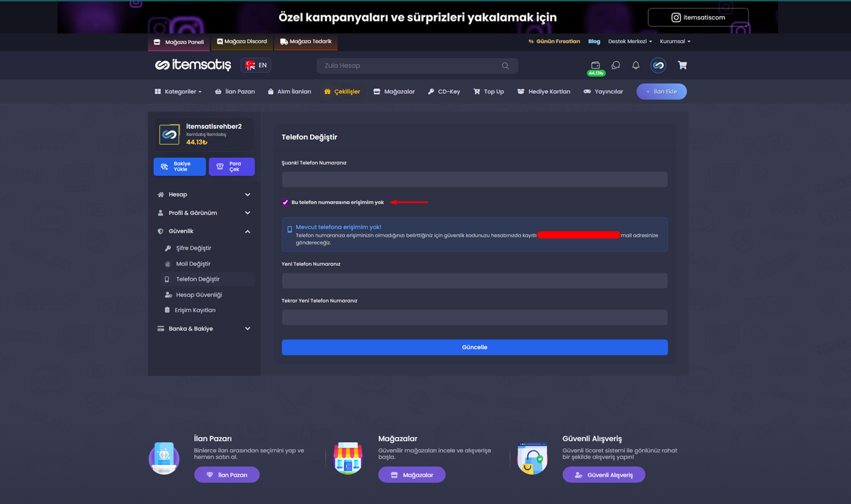Open the itemsatiscom Instagram button
This screenshot has width=851, height=504.
click(698, 18)
